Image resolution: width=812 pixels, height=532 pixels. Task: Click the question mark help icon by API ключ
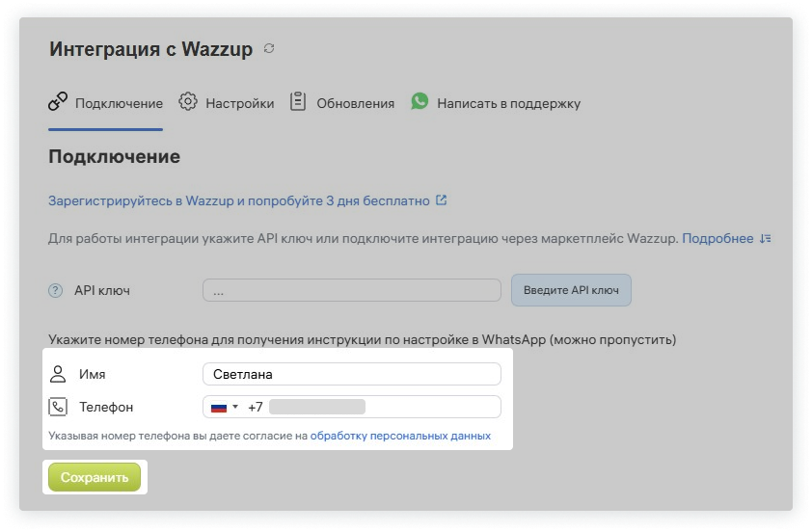55,291
